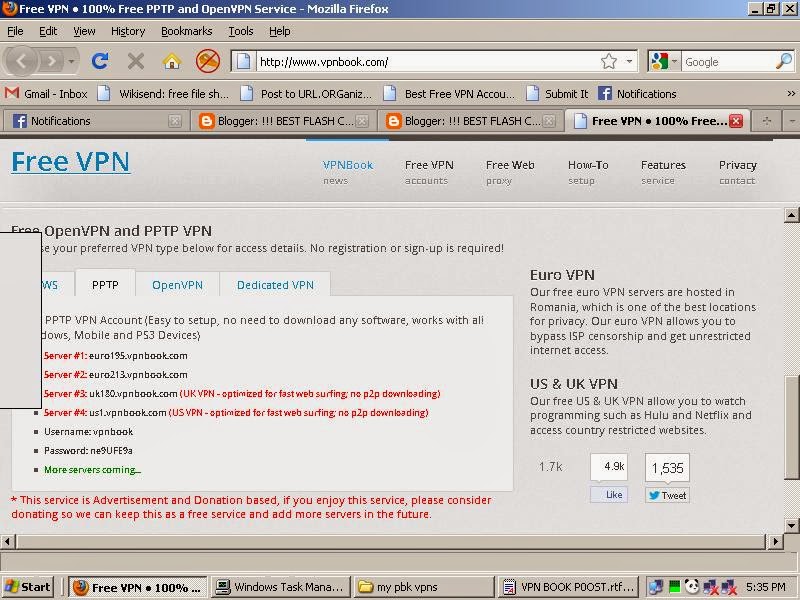
Task: Open the Submit It bookmark
Action: (x=558, y=94)
